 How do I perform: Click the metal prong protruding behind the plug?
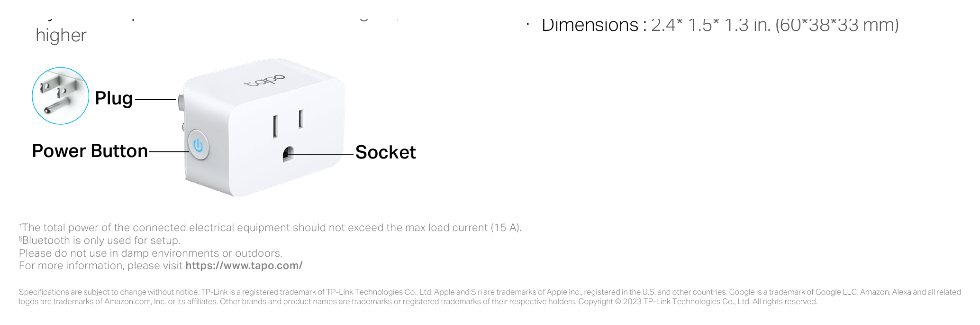pyautogui.click(x=181, y=102)
